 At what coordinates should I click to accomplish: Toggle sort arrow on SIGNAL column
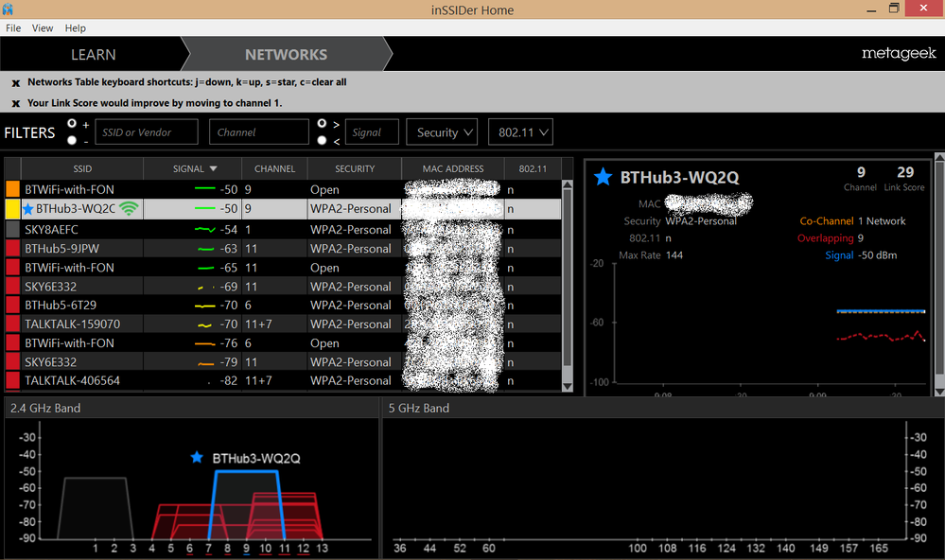214,168
